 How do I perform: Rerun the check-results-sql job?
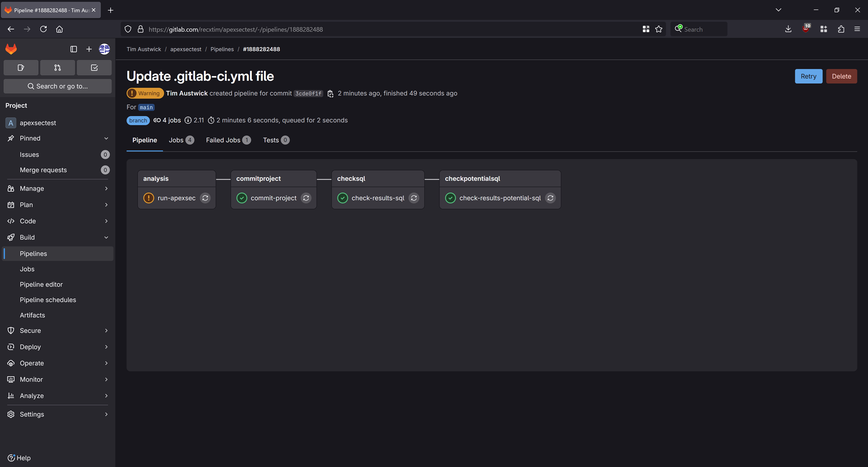(x=414, y=198)
